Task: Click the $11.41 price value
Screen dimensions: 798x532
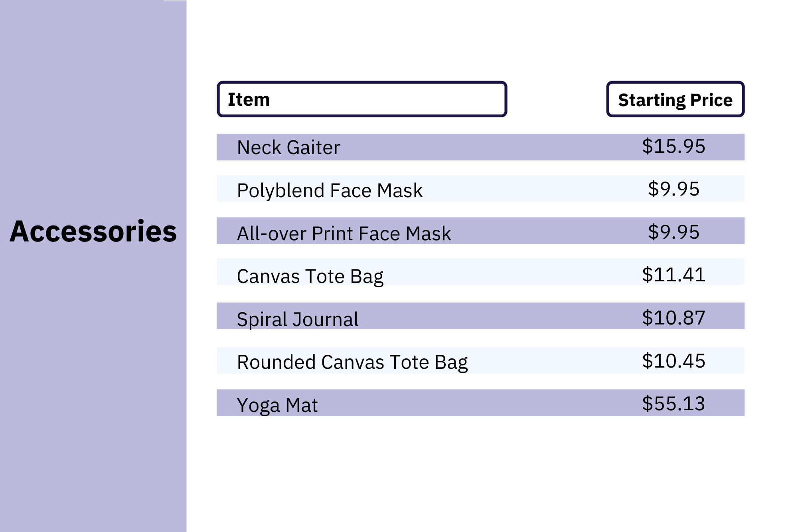Action: (674, 275)
